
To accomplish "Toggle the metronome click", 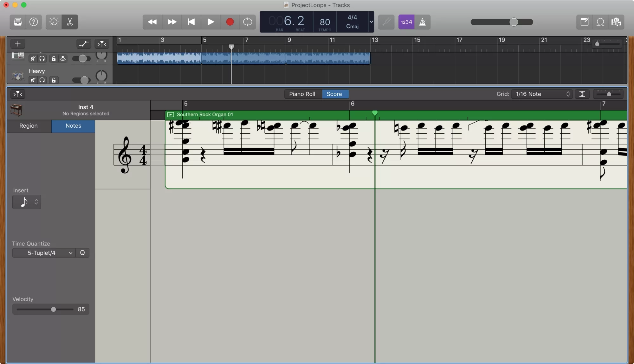I will 423,22.
